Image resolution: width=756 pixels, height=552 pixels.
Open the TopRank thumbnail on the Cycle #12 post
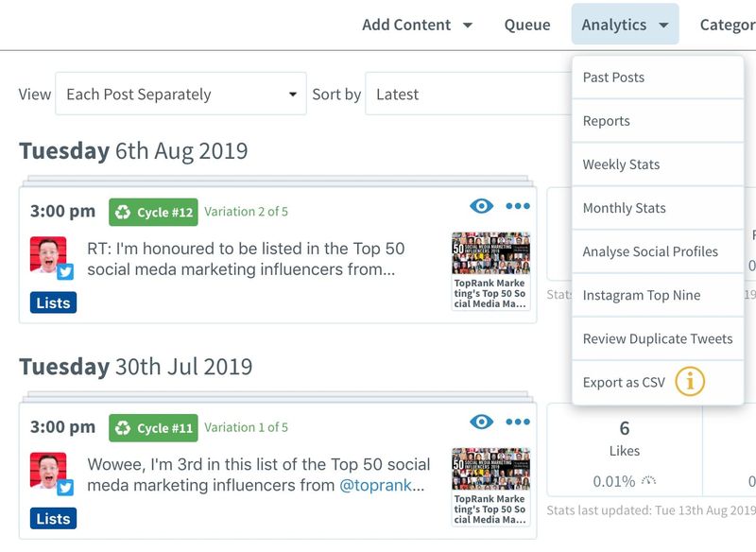pos(490,271)
